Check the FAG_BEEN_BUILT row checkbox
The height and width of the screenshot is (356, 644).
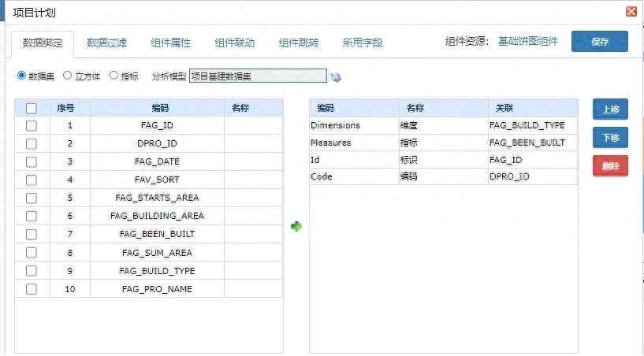coord(32,235)
